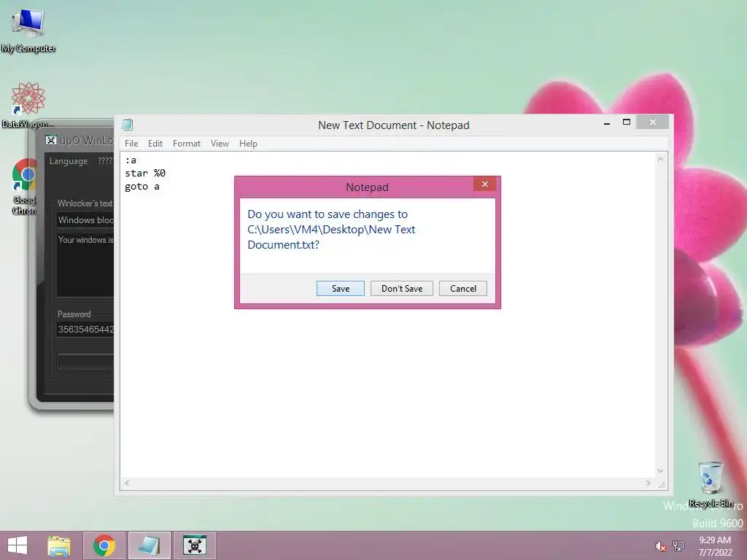The image size is (747, 560).
Task: Click the network tray icon
Action: click(678, 545)
